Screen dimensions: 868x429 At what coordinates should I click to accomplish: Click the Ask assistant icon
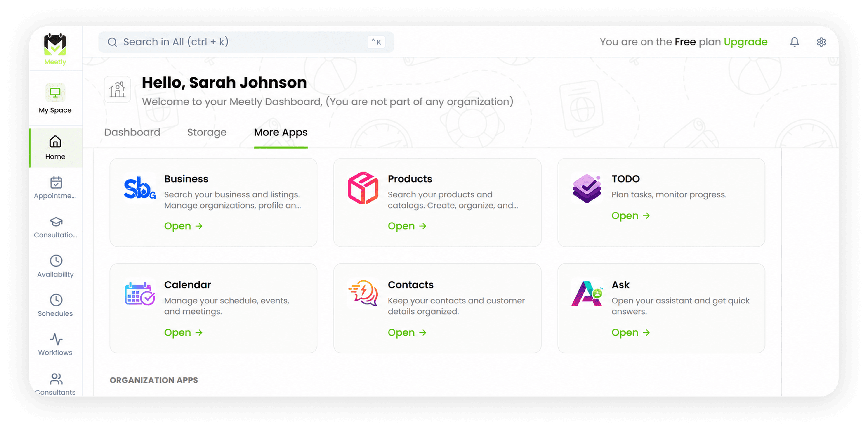(587, 294)
